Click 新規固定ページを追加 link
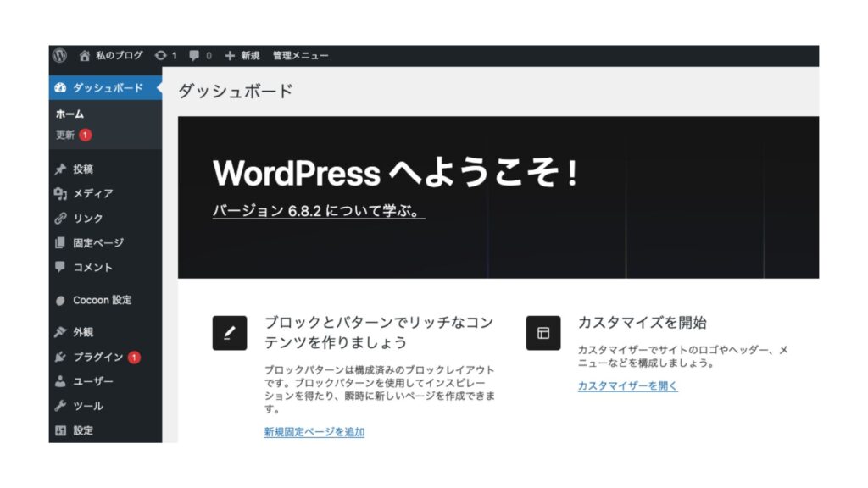The height and width of the screenshot is (488, 868). tap(314, 432)
